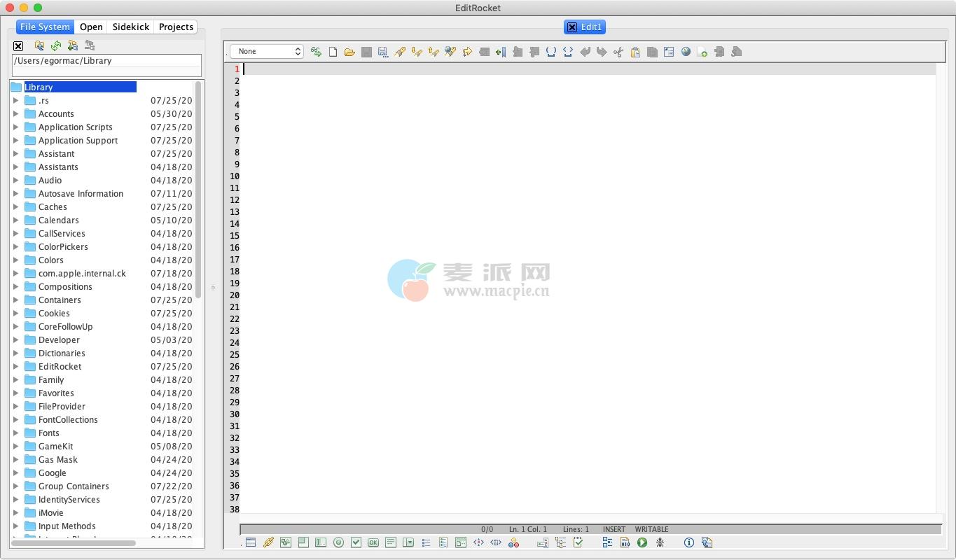The image size is (956, 560).
Task: Switch to the File System tab
Action: [45, 27]
